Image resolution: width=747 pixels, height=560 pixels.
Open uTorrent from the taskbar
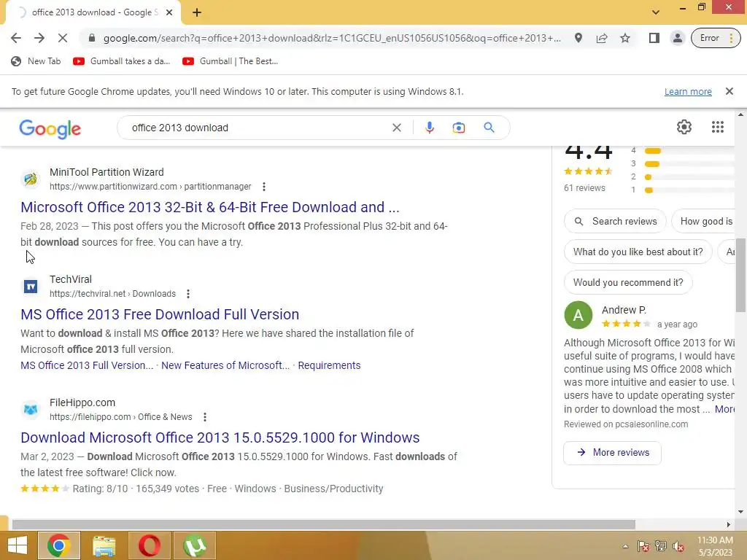[195, 545]
